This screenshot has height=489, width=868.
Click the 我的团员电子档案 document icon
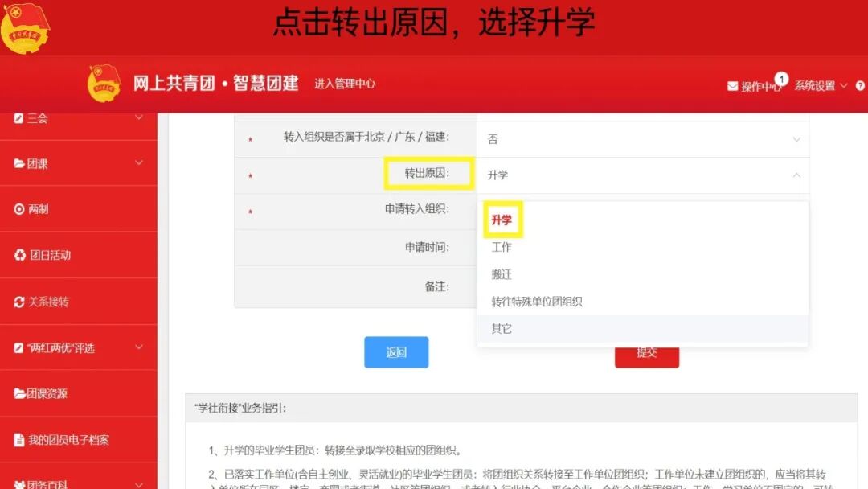18,440
